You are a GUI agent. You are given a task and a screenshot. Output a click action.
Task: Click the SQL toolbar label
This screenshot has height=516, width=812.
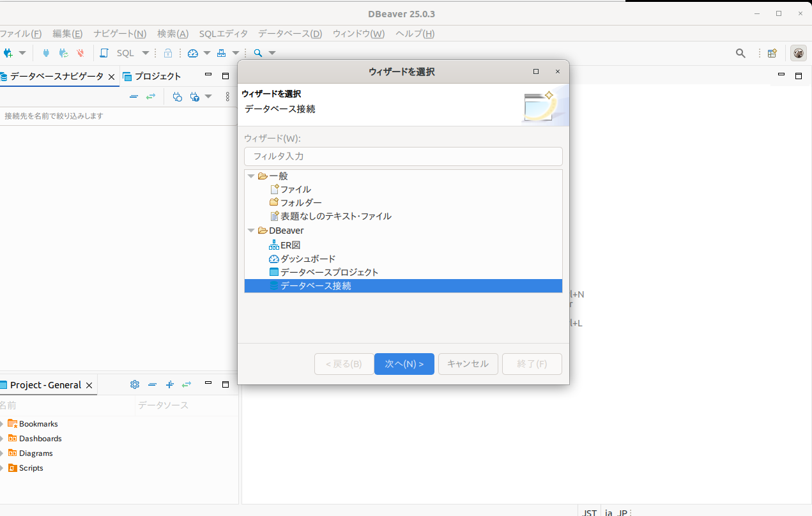click(125, 53)
